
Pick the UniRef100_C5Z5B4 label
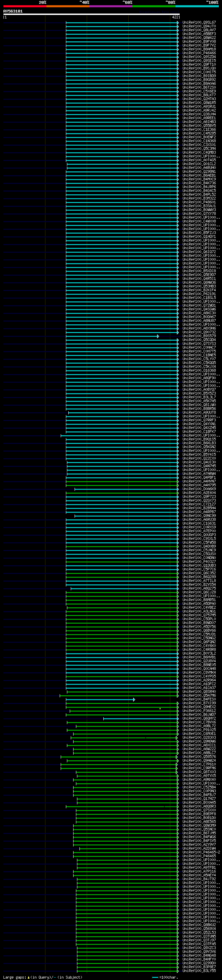pos(199,787)
